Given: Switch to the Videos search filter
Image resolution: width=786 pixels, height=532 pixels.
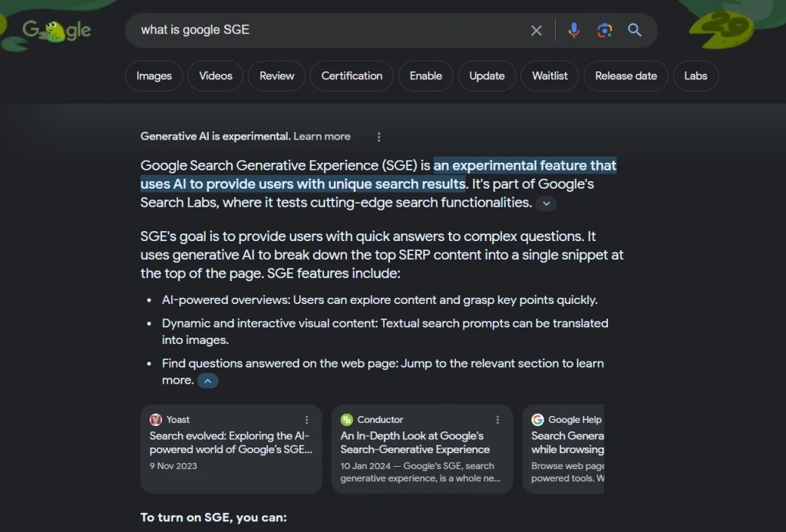Looking at the screenshot, I should point(215,75).
